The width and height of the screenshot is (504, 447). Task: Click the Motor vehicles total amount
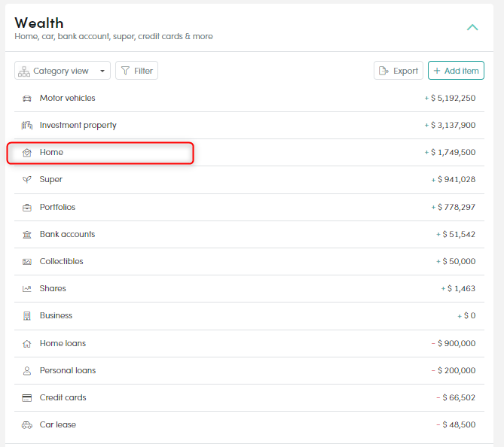[452, 99]
